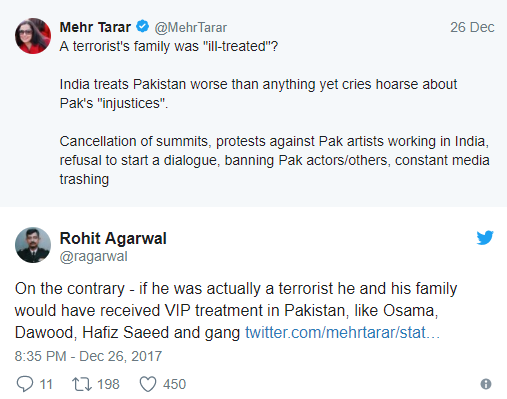Open the quoted tweet about Pak's "injustices"

(253, 103)
